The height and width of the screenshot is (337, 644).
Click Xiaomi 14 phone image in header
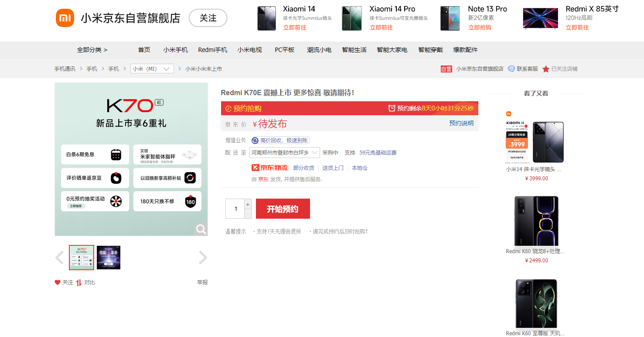267,18
